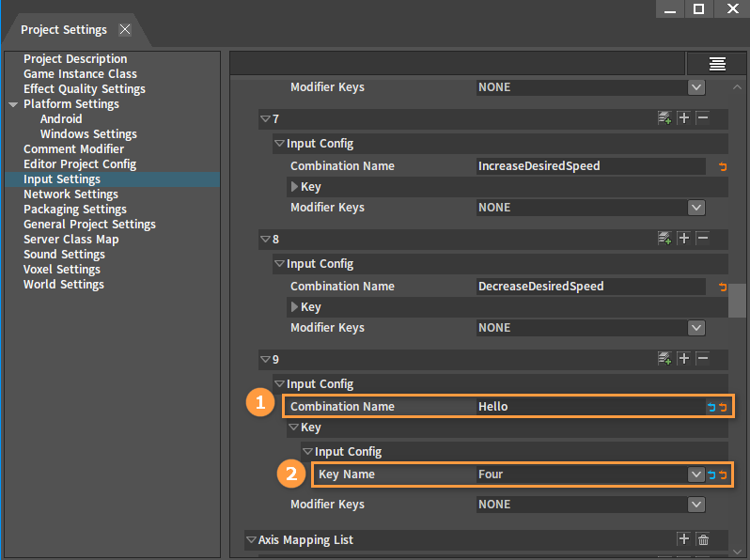This screenshot has width=750, height=560.
Task: Open Voxel Settings
Action: (62, 270)
